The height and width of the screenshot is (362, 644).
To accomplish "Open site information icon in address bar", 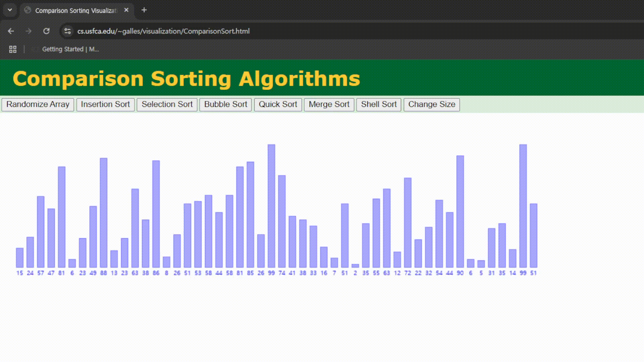I will point(67,31).
